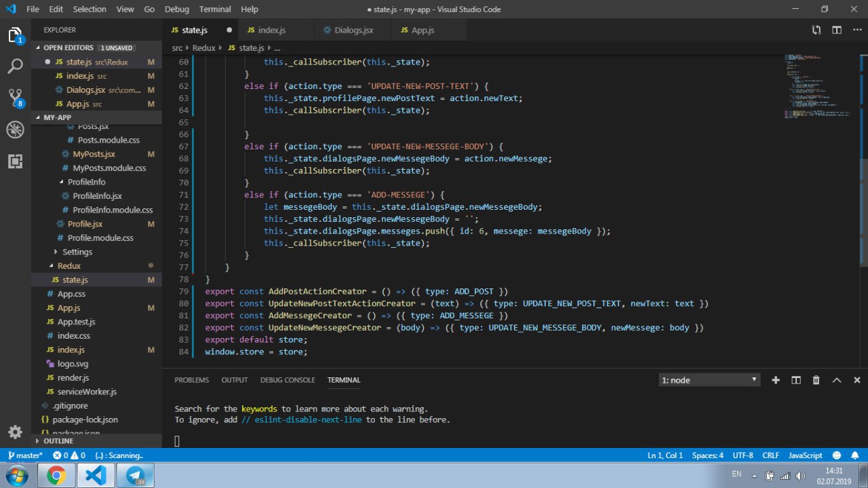The width and height of the screenshot is (868, 488).
Task: Maximize the terminal panel with up chevron
Action: click(x=837, y=380)
